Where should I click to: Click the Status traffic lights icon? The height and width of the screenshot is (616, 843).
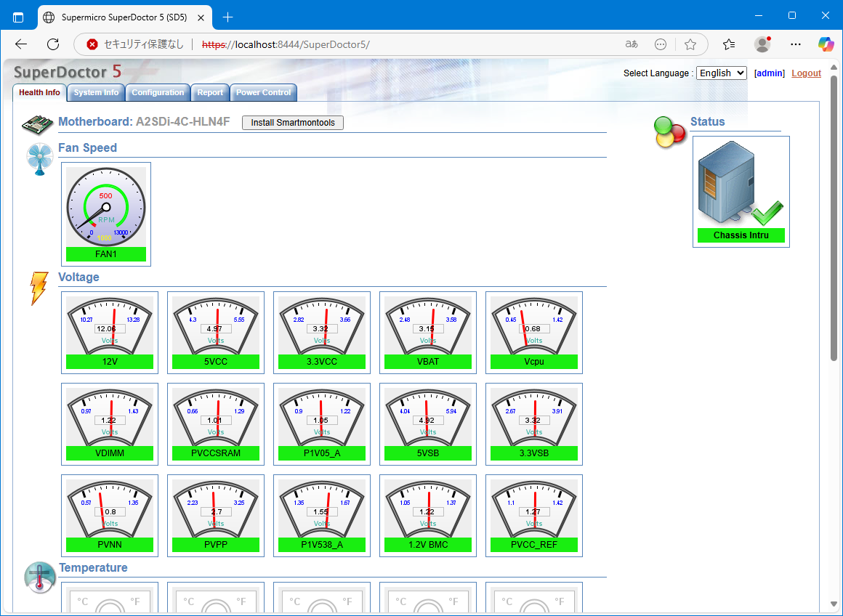(670, 131)
